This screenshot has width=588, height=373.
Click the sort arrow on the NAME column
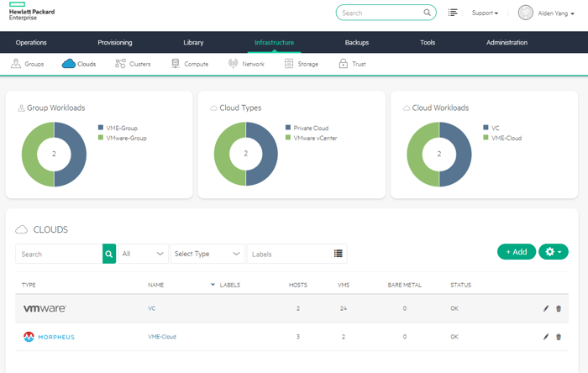click(x=213, y=285)
